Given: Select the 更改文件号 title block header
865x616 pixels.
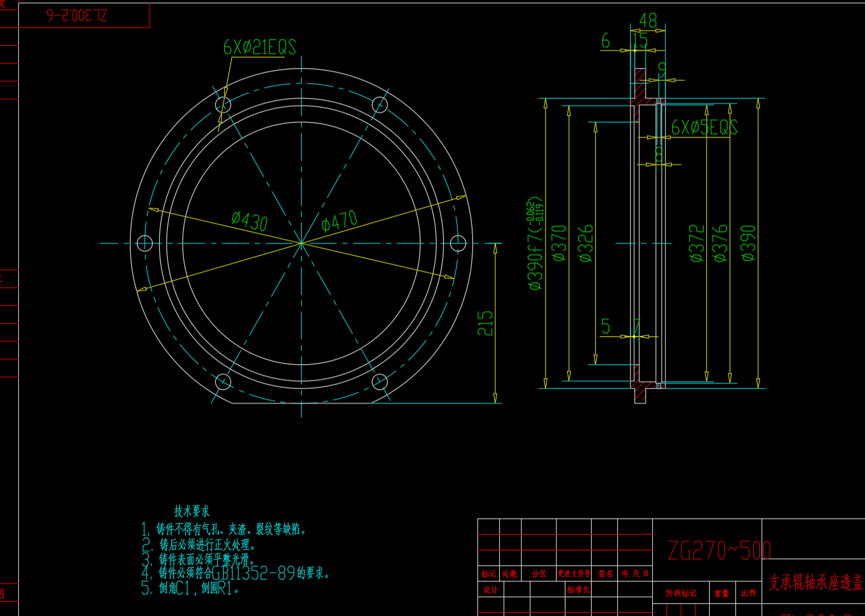Looking at the screenshot, I should [574, 574].
